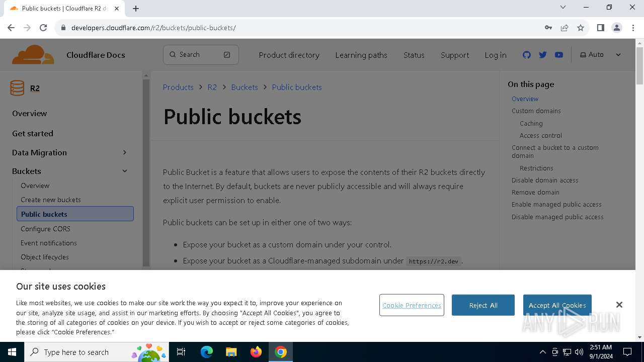Click the page vertical scrollbar
This screenshot has width=644, height=362.
coord(639,65)
